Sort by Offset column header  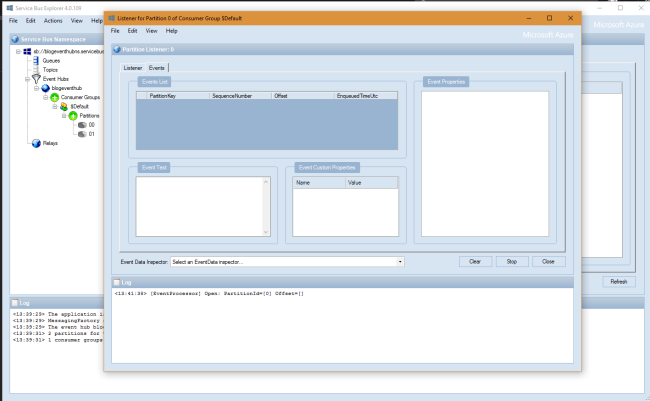pyautogui.click(x=303, y=96)
